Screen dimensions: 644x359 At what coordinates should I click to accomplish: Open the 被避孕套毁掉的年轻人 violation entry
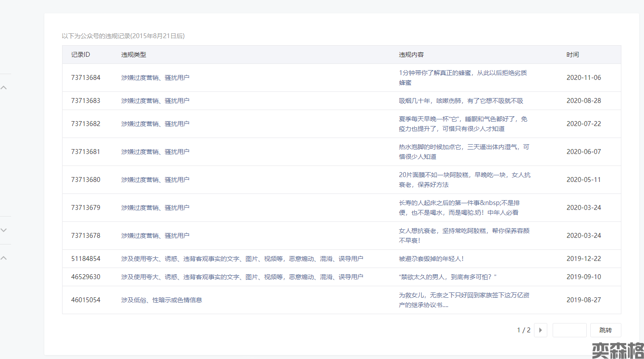tap(431, 259)
